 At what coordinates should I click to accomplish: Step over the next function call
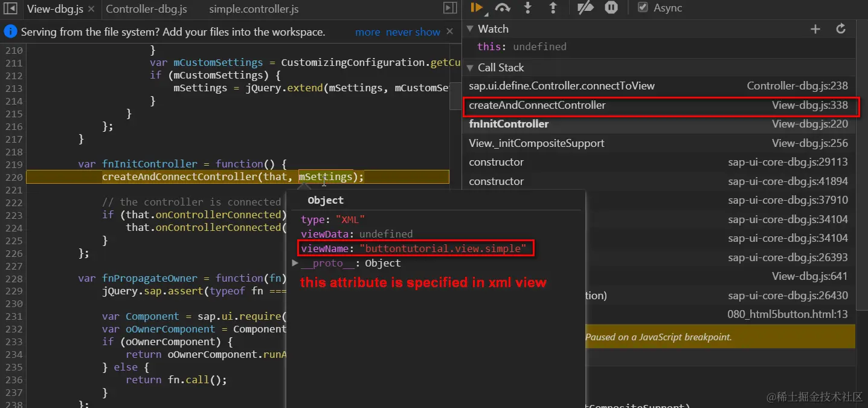click(503, 8)
